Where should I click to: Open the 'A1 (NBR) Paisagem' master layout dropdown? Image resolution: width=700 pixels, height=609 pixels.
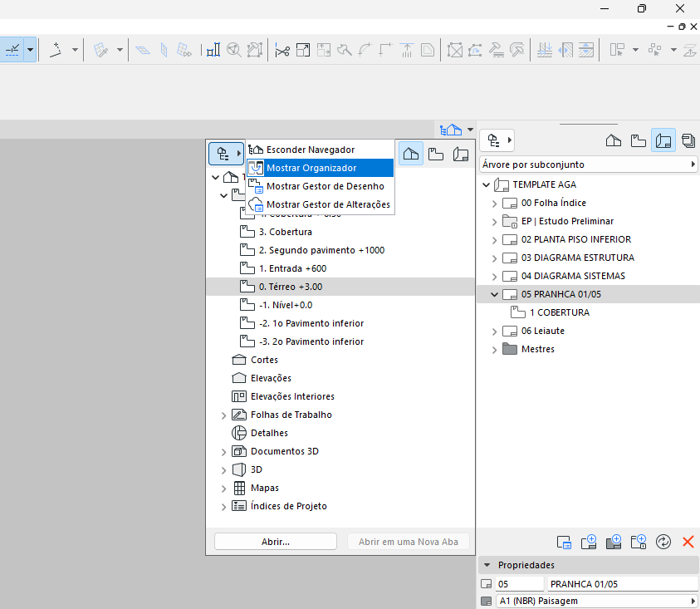pos(595,601)
